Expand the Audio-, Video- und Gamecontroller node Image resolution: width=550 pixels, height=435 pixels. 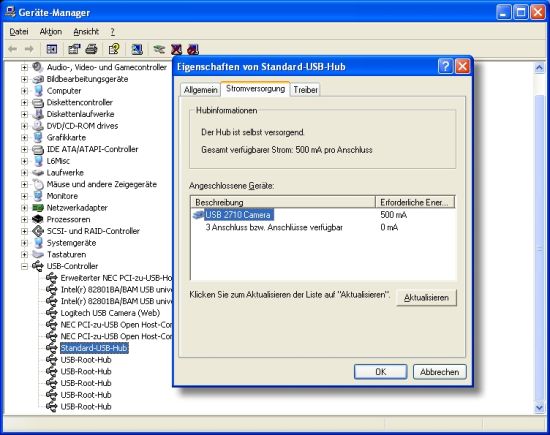(24, 67)
